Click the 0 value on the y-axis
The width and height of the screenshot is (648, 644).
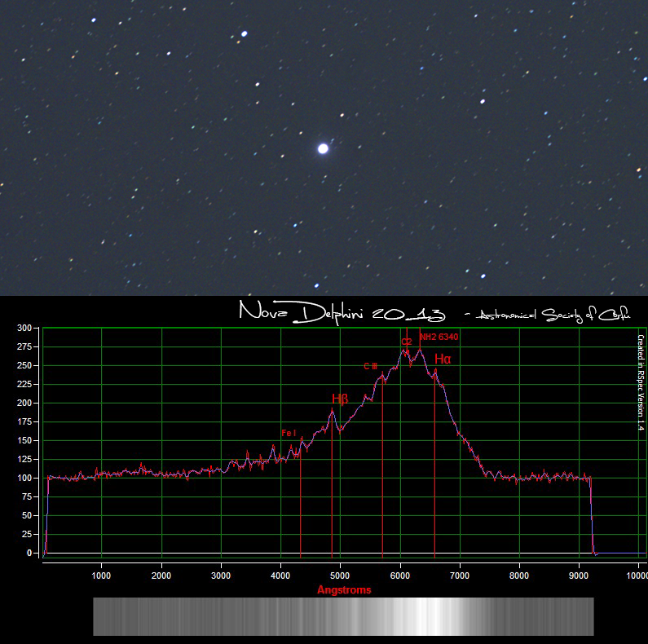(29, 553)
